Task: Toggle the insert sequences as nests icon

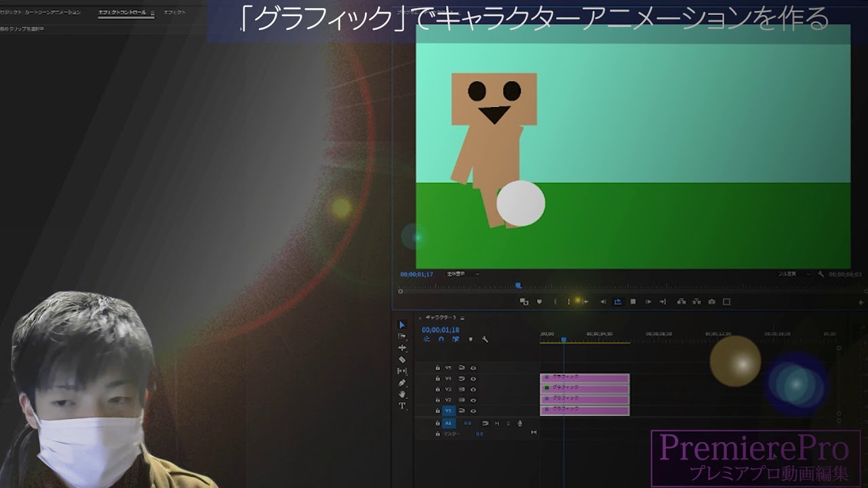Action: pos(427,340)
